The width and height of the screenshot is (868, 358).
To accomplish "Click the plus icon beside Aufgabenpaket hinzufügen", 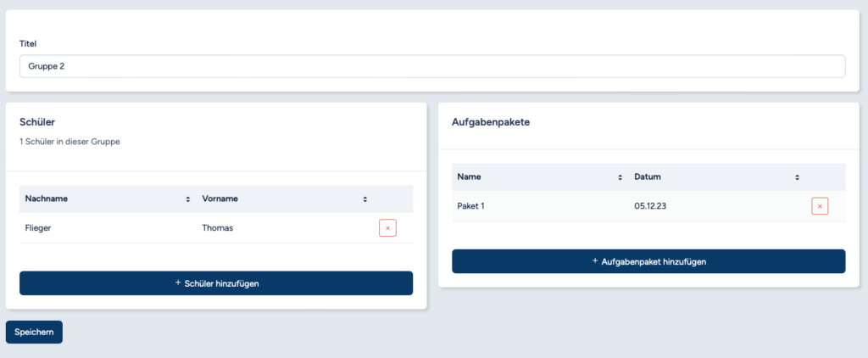I will click(594, 260).
